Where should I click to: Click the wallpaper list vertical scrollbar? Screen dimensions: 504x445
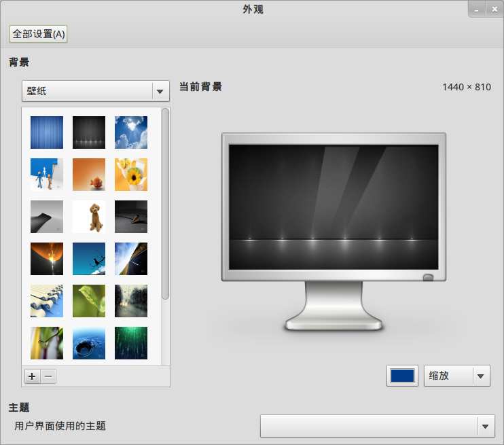pyautogui.click(x=165, y=204)
